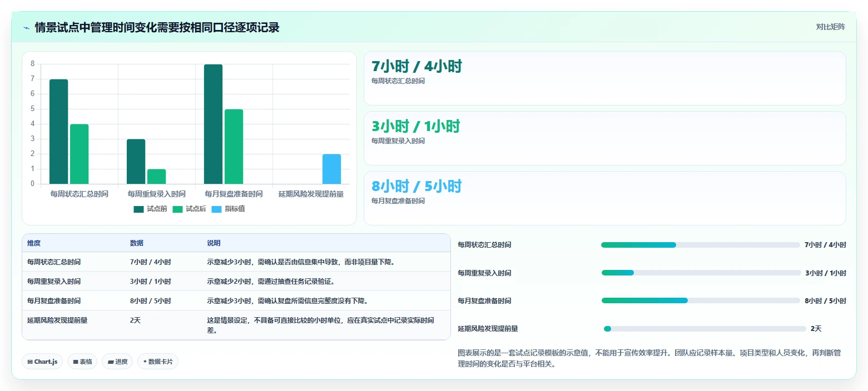This screenshot has height=391, width=868.
Task: Click the 试点前 bar for 每周重复录入时间
Action: pos(136,162)
